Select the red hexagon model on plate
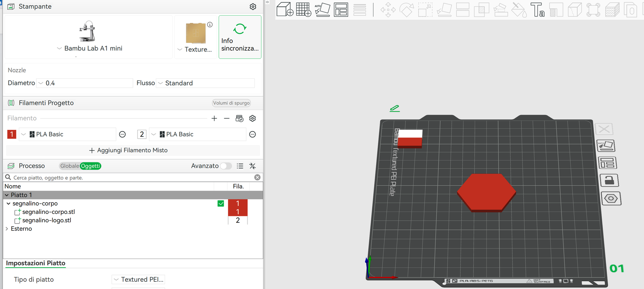 coord(487,192)
